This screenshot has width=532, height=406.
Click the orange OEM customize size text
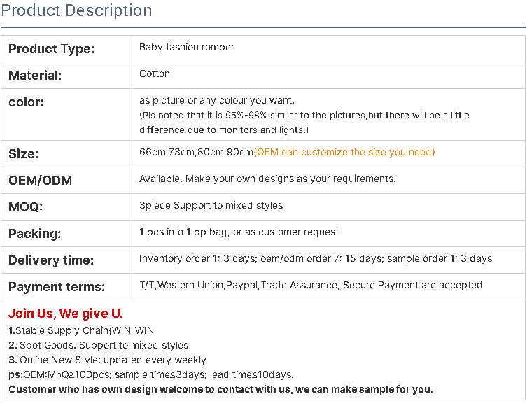tap(344, 153)
